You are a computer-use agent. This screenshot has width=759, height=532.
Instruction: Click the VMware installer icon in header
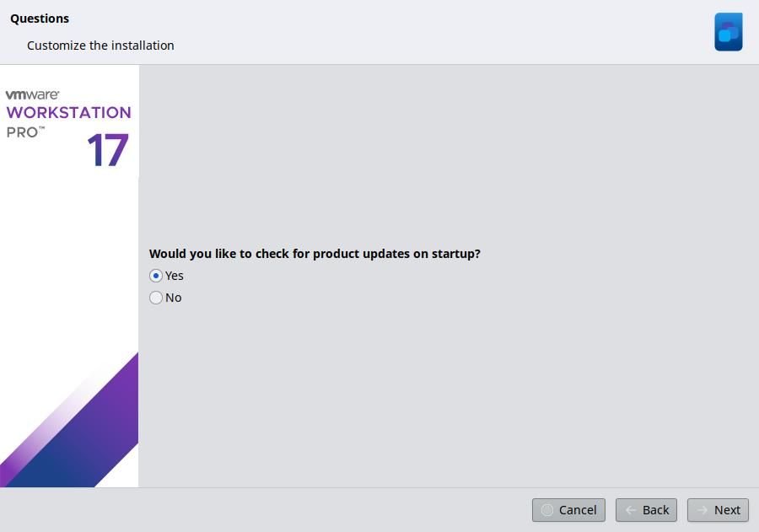point(729,32)
